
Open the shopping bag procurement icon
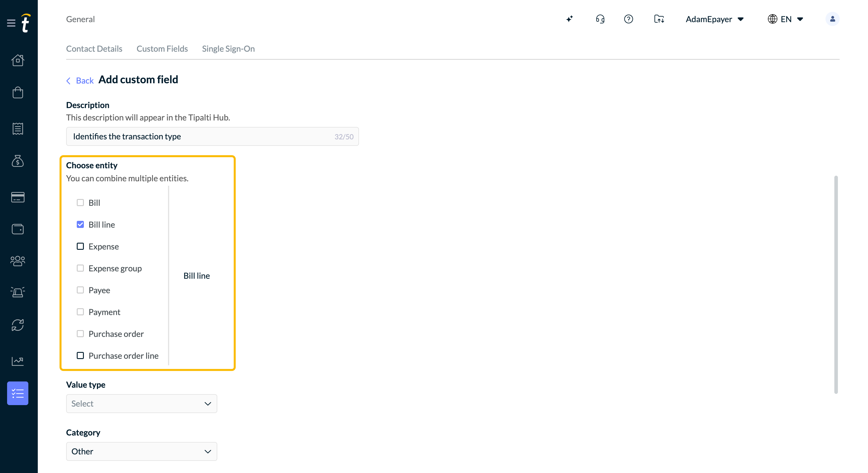(x=17, y=92)
